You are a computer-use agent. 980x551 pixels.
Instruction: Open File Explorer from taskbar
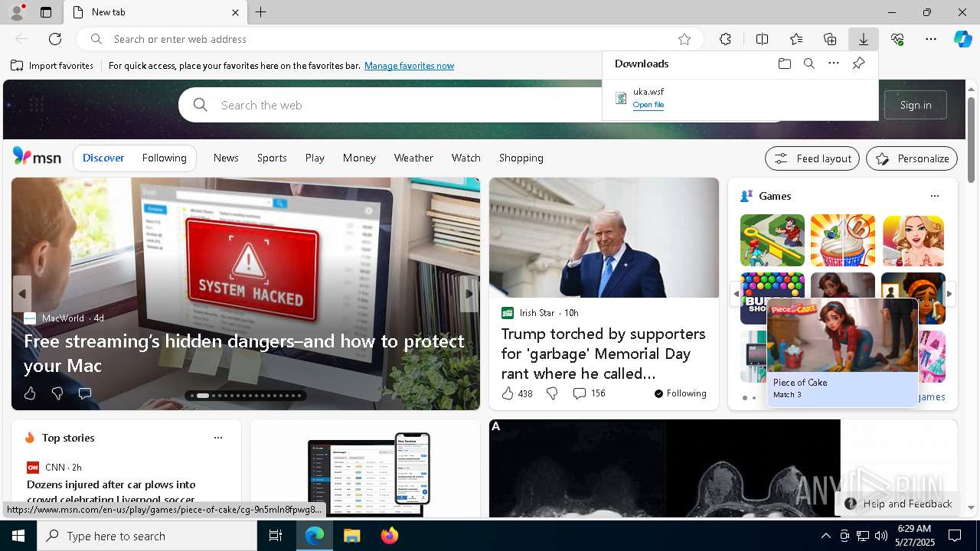(x=351, y=536)
